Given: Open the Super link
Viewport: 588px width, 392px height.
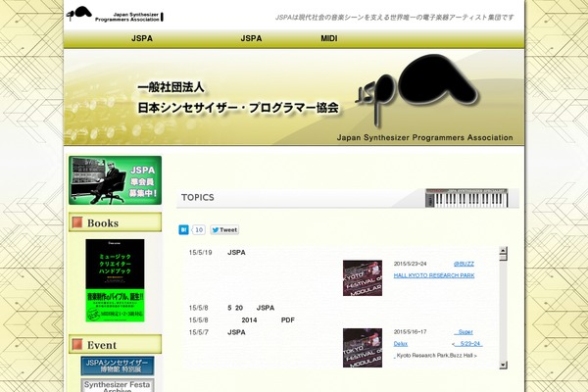Looking at the screenshot, I should (x=464, y=332).
